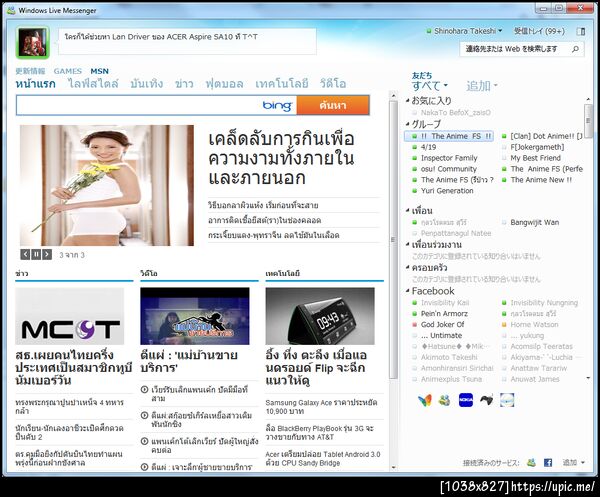Open the games controller icon
600x497 pixels.
486,400
